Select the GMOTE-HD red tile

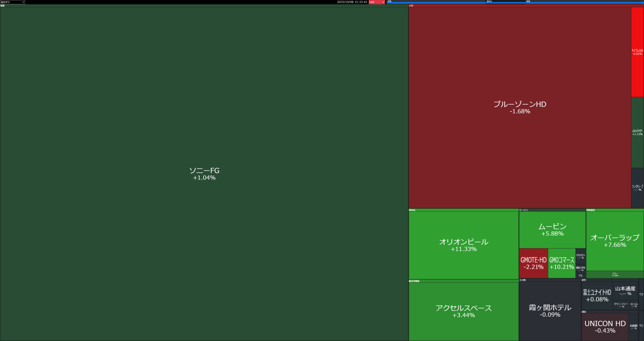pyautogui.click(x=533, y=263)
